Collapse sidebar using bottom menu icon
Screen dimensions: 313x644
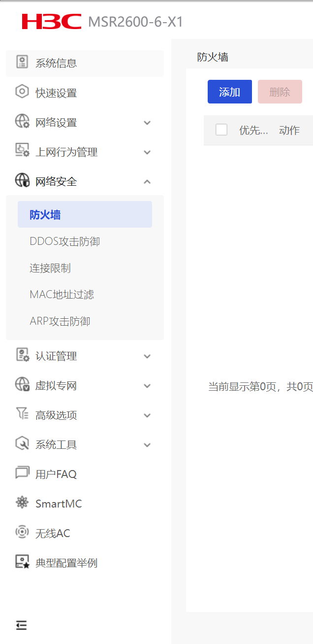(21, 625)
